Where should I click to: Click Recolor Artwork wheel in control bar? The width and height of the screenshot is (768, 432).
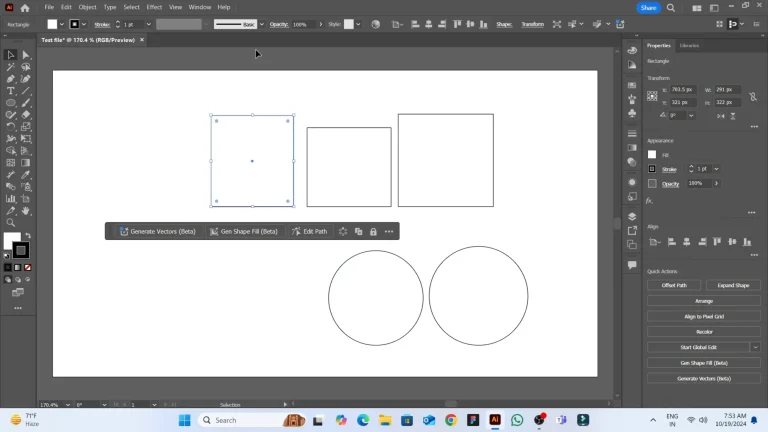pos(375,24)
